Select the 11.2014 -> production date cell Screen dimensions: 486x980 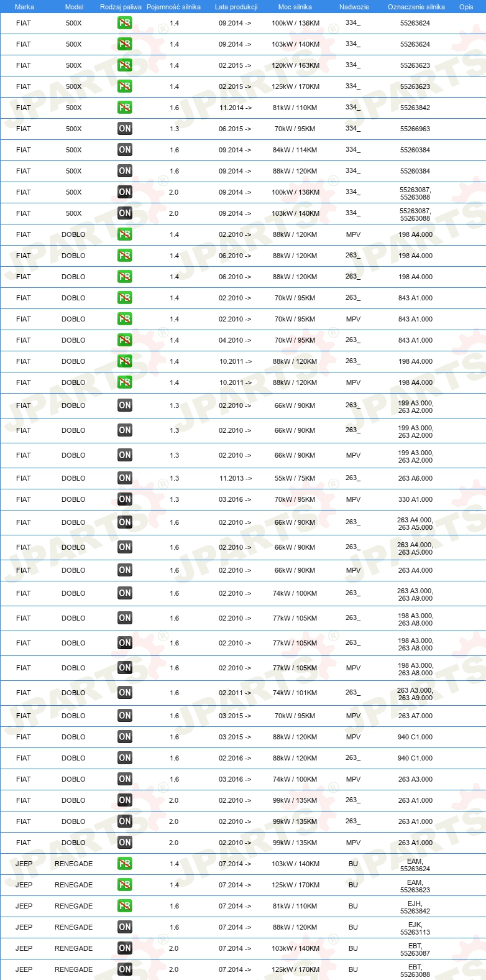point(236,108)
